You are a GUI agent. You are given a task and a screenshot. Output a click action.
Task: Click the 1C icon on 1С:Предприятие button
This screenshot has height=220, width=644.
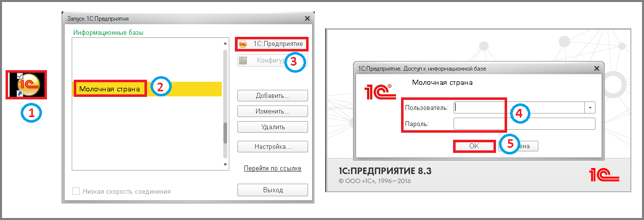tap(243, 44)
